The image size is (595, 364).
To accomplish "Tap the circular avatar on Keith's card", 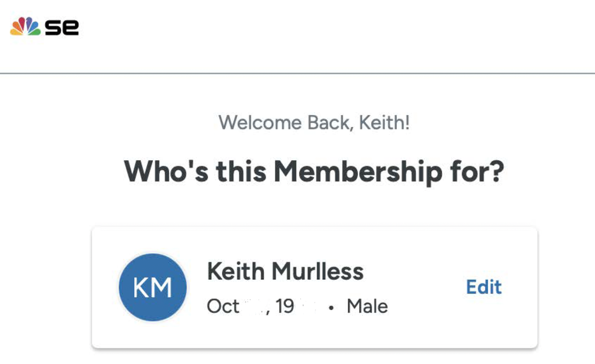I will pos(153,287).
